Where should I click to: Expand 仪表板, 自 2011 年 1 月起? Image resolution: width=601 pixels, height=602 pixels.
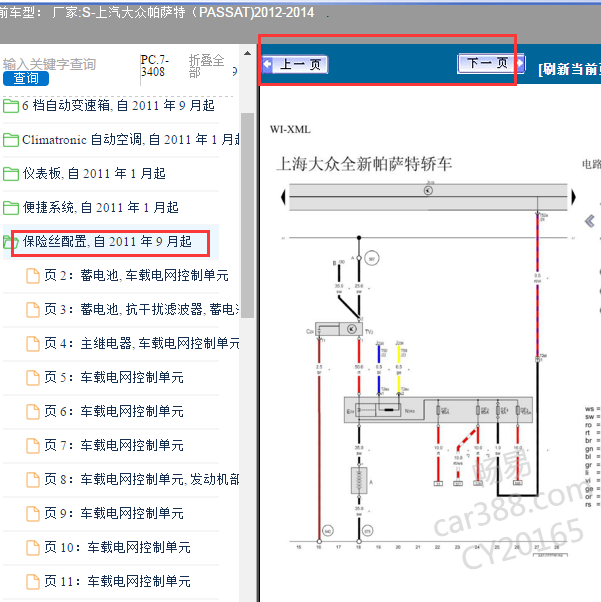click(x=94, y=174)
